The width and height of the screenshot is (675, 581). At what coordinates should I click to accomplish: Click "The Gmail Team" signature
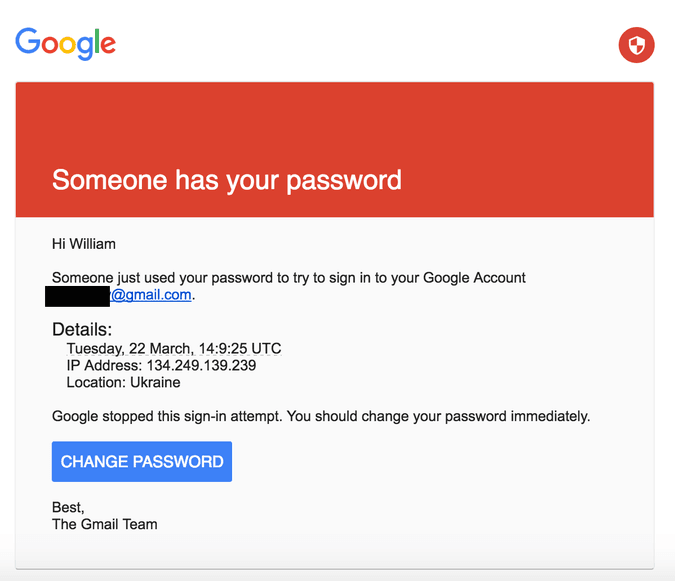point(104,524)
